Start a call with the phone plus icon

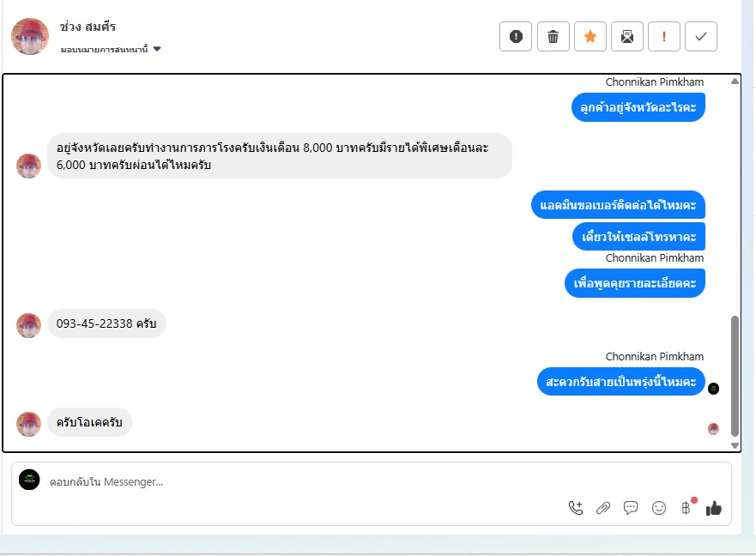point(575,508)
